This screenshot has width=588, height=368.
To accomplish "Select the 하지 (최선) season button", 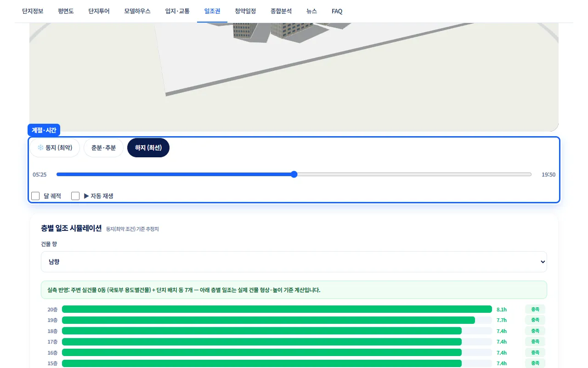I will tap(148, 148).
